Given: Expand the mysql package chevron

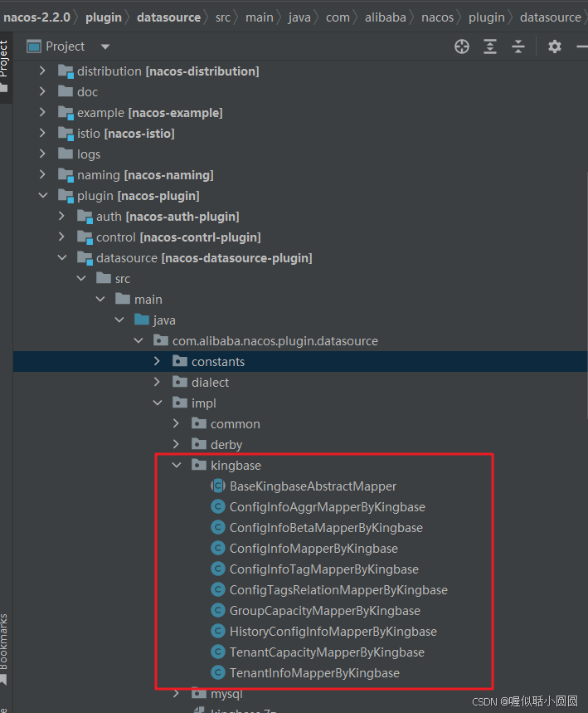Looking at the screenshot, I should coord(176,693).
